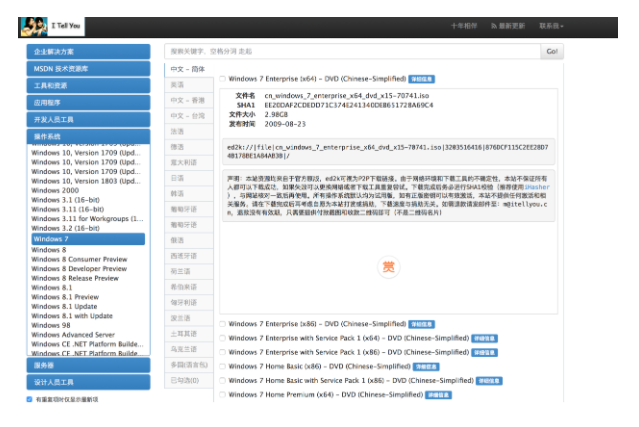The image size is (639, 427).
Task: Select Windows 8.1 Preview entry
Action: tap(65, 297)
